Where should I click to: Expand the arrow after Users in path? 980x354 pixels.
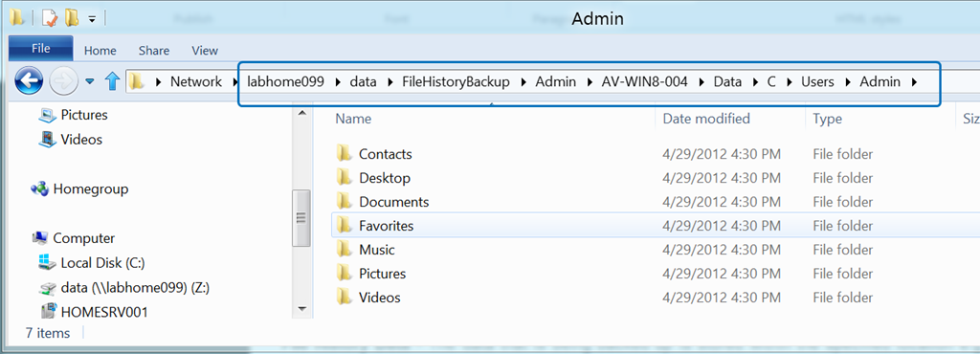coord(848,81)
